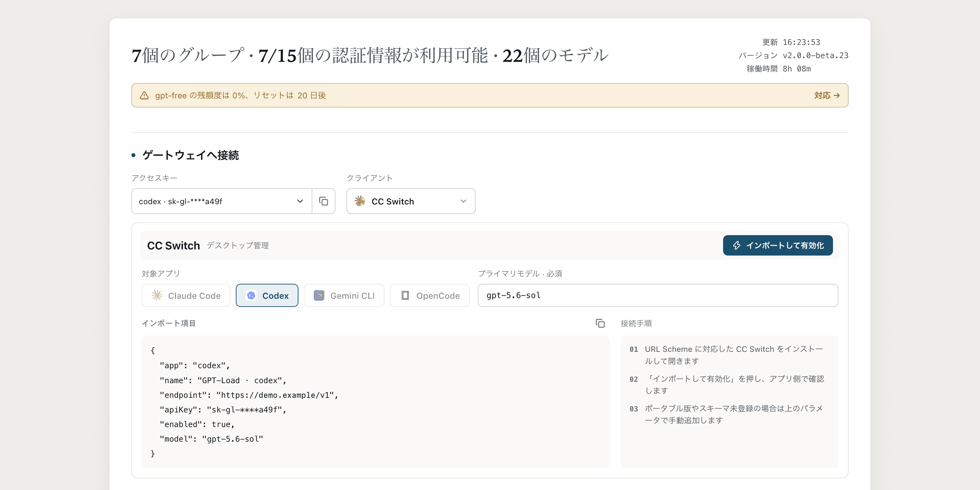The image size is (980, 490).
Task: Open the access key dropdown codex · sk-gl-****a49f
Action: click(222, 201)
